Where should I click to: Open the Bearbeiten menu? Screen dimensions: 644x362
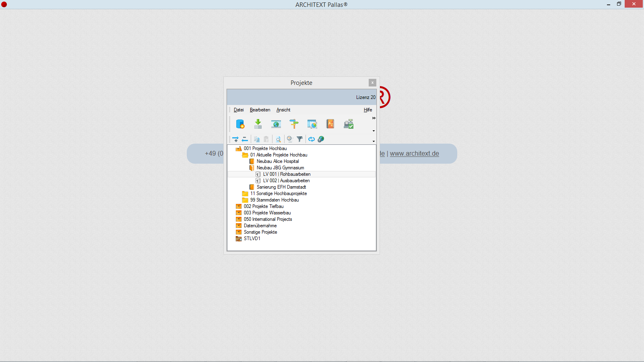coord(260,110)
